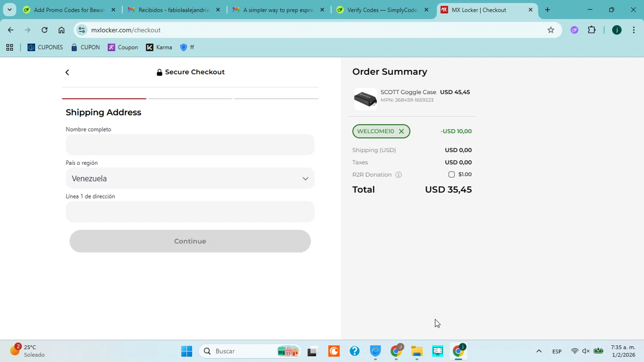Click the Total USD 35,45 amount
Viewport: 644px width, 362px height.
pos(448,190)
